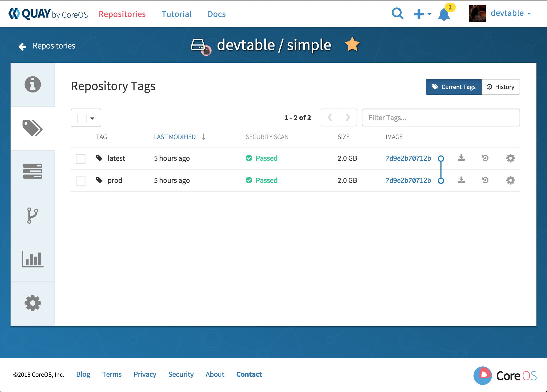Click the prod tag name
The height and width of the screenshot is (392, 547).
click(115, 180)
